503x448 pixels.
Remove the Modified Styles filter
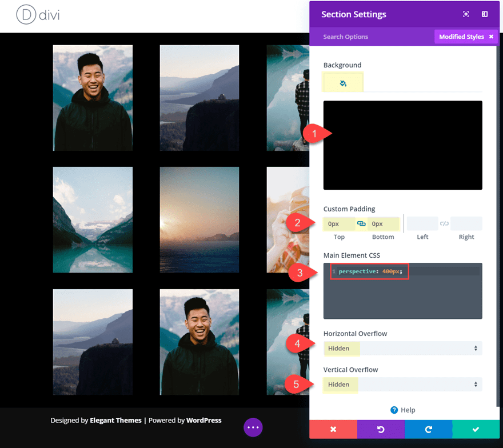pos(492,37)
